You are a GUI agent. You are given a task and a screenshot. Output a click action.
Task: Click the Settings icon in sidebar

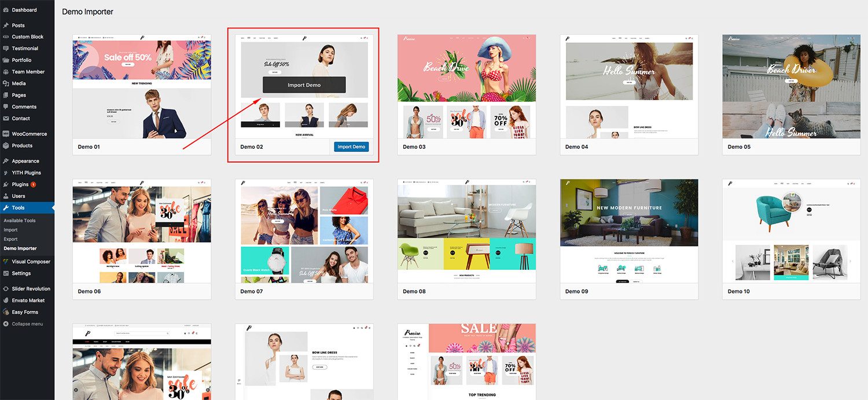6,273
